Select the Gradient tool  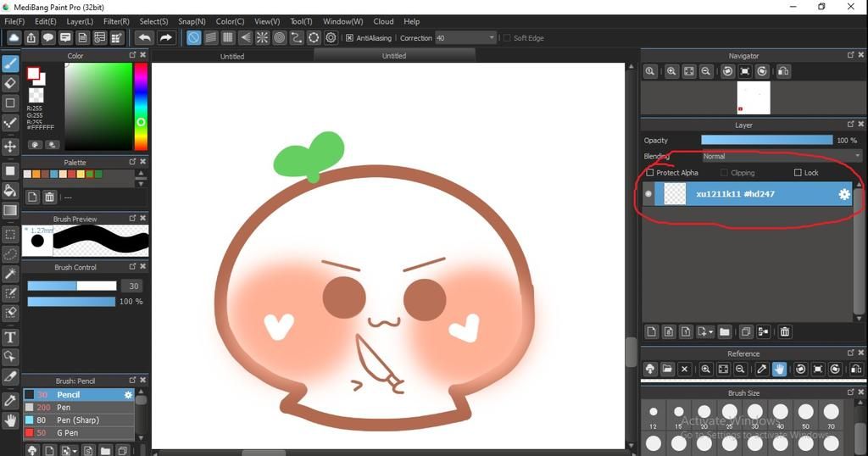pos(10,210)
